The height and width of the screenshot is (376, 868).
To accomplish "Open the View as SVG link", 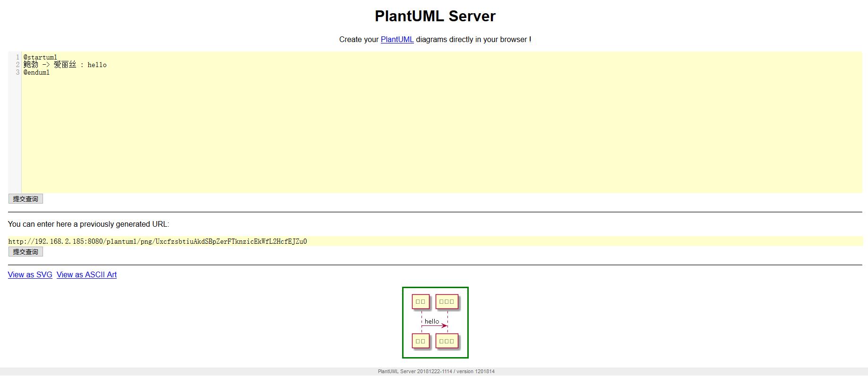I will pyautogui.click(x=30, y=275).
